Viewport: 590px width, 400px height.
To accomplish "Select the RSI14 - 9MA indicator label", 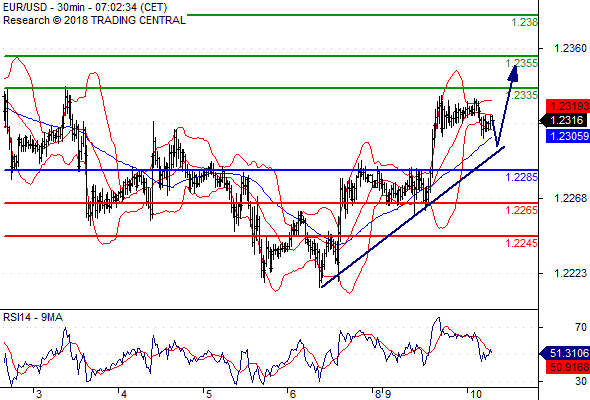I will pos(33,318).
